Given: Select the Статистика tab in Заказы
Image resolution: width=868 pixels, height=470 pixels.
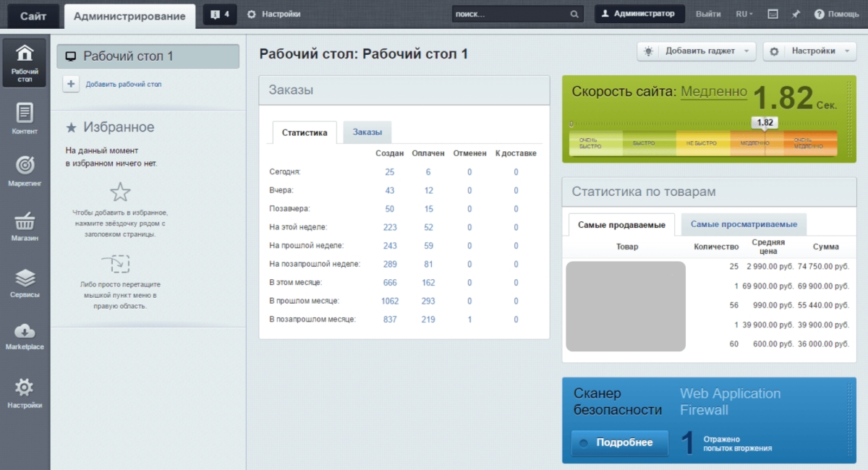Looking at the screenshot, I should point(305,133).
